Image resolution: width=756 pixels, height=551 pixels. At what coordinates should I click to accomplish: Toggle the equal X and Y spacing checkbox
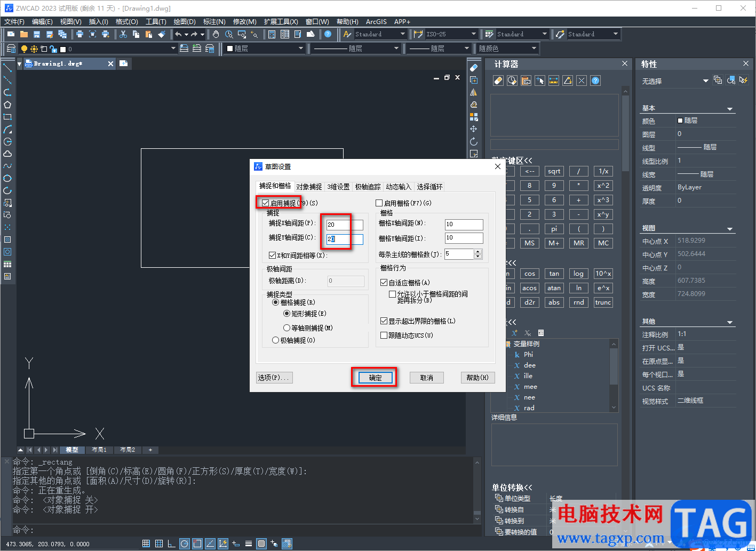273,255
